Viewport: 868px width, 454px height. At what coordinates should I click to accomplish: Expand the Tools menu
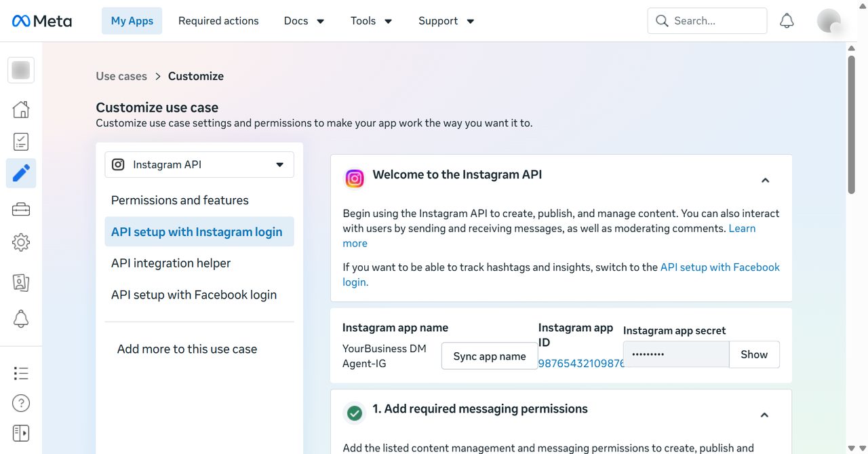click(x=371, y=21)
